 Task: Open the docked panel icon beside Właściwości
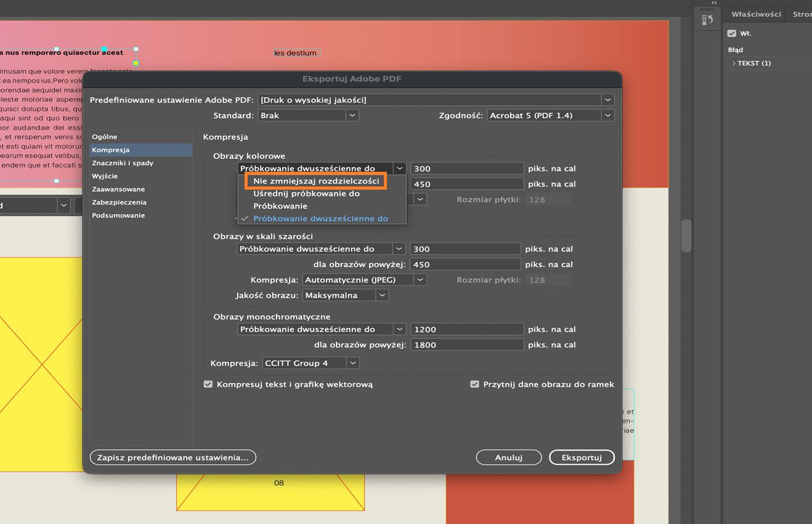coord(707,20)
